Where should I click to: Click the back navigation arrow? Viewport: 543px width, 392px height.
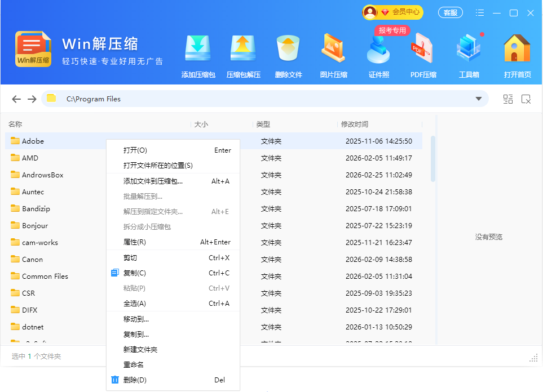[16, 99]
